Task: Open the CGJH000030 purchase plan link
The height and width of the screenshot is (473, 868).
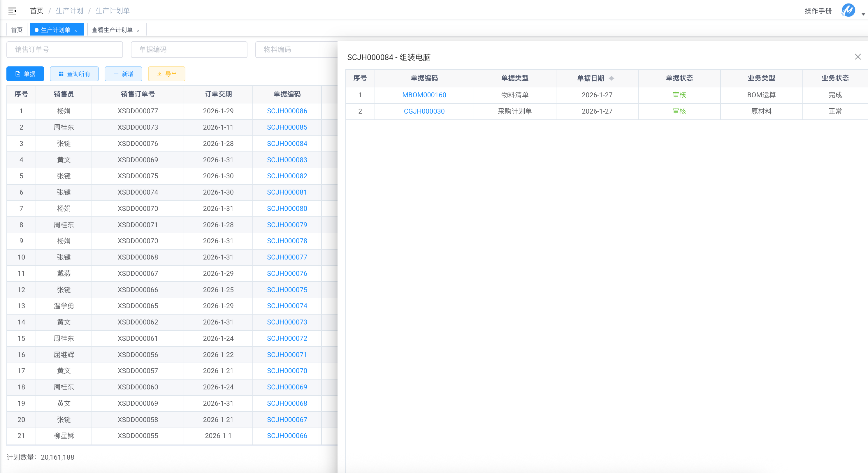Action: pos(424,111)
